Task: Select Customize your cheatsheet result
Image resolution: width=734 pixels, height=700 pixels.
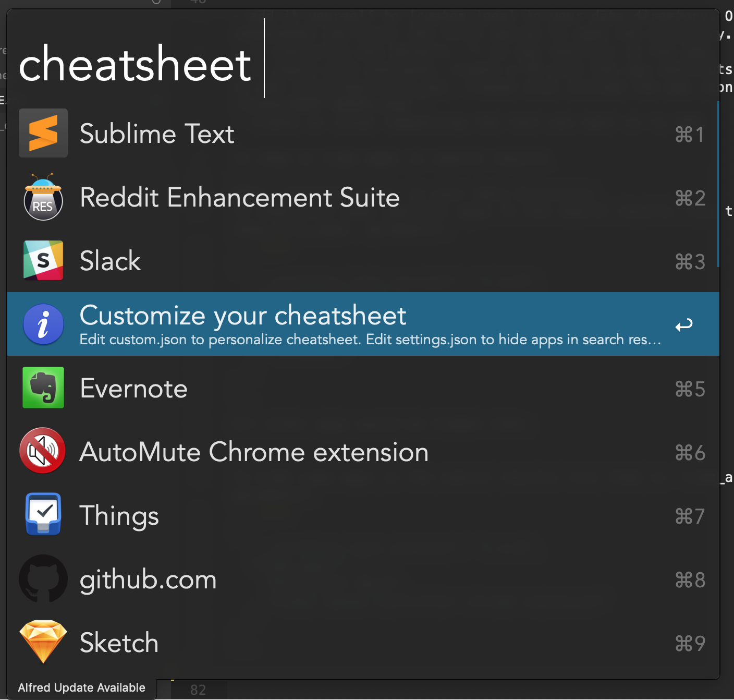Action: (x=363, y=324)
